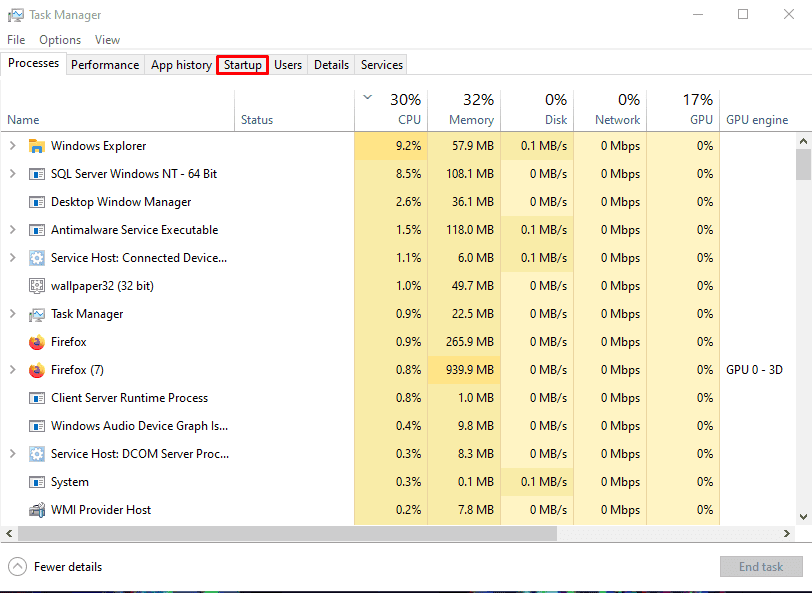This screenshot has height=593, width=812.
Task: Open the Startup tab
Action: coord(242,65)
